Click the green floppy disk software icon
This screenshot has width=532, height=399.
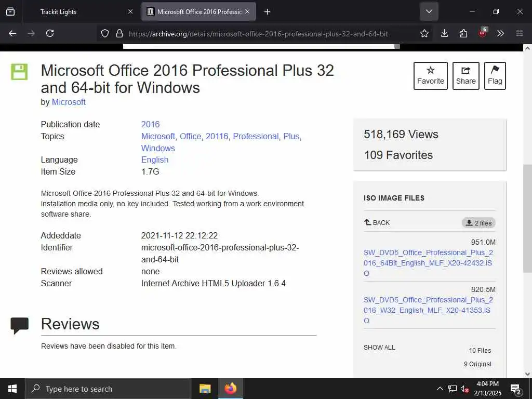[19, 72]
